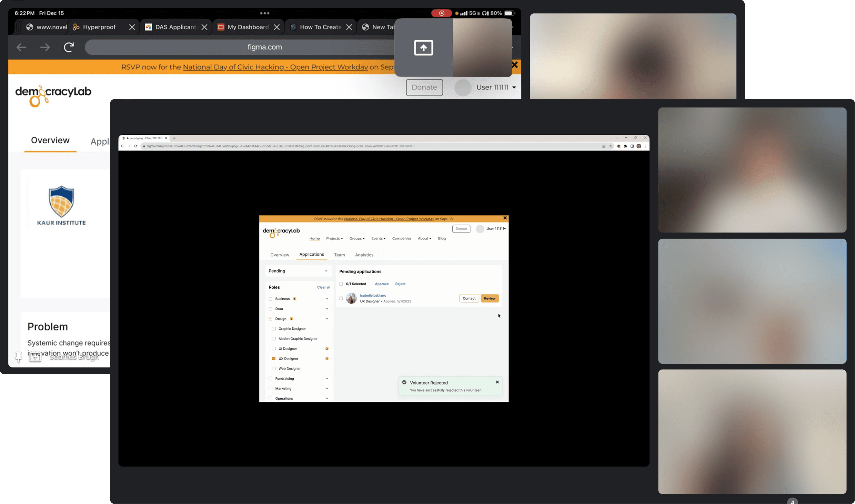Switch to the Team tab
This screenshot has height=504, width=855.
tap(339, 255)
